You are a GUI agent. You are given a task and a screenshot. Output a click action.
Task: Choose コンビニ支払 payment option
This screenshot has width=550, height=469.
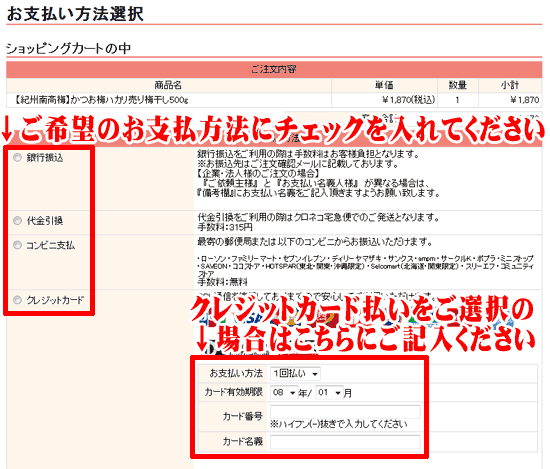pos(17,244)
